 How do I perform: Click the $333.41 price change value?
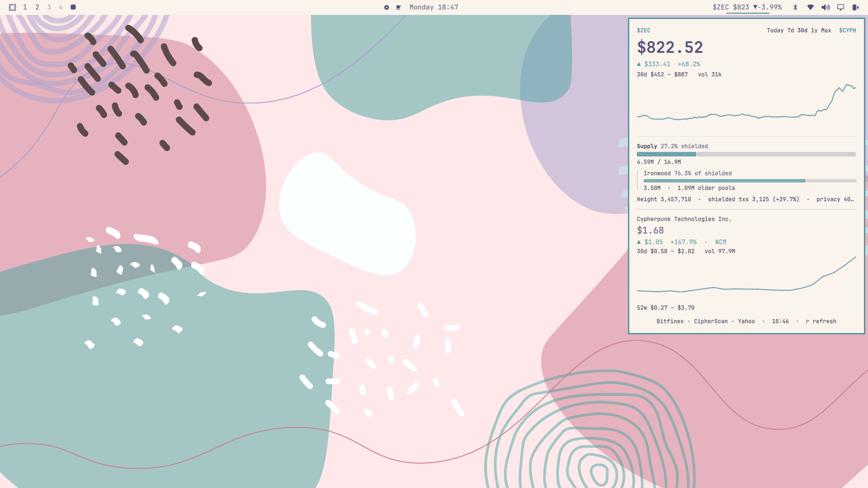click(657, 64)
